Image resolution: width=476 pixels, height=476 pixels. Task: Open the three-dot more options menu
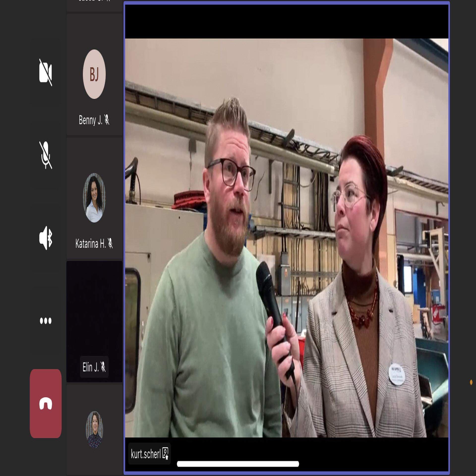tap(46, 321)
